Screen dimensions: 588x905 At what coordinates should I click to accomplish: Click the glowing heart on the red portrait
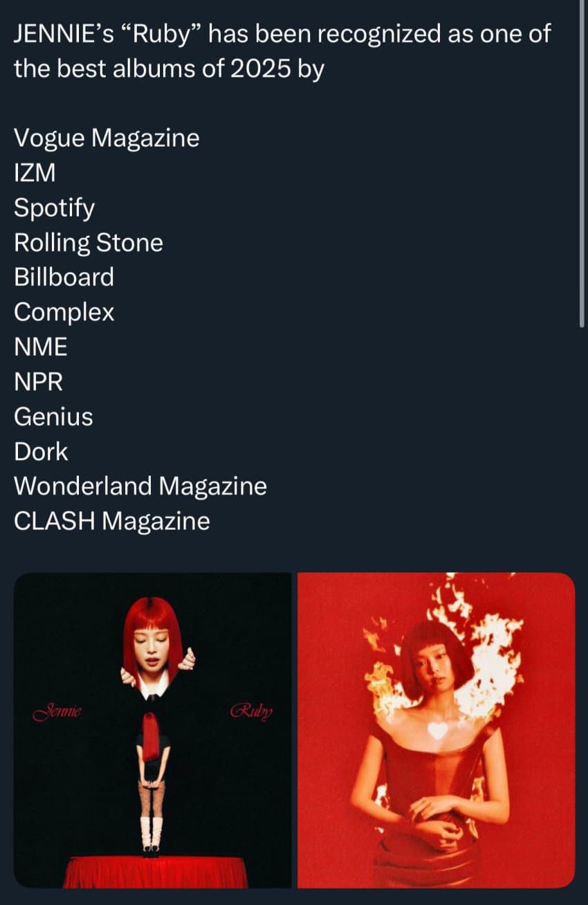(x=437, y=731)
